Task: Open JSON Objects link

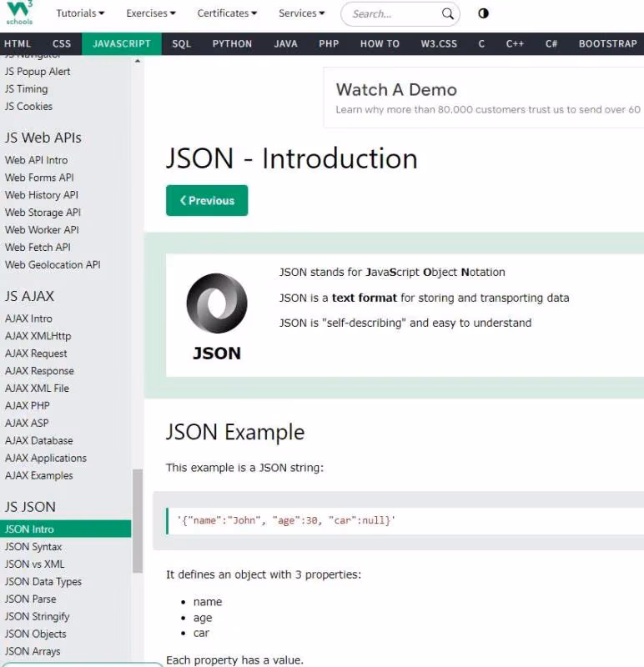Action: point(35,634)
